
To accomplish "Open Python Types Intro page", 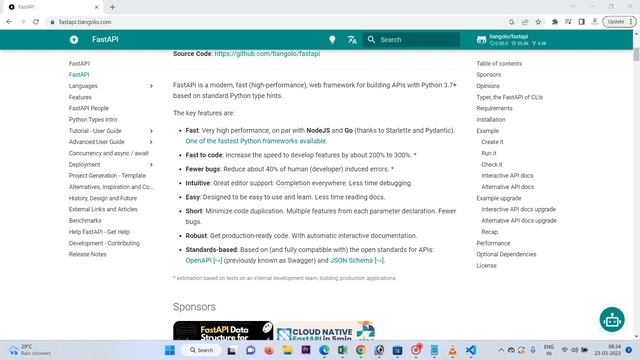I will 93,120.
